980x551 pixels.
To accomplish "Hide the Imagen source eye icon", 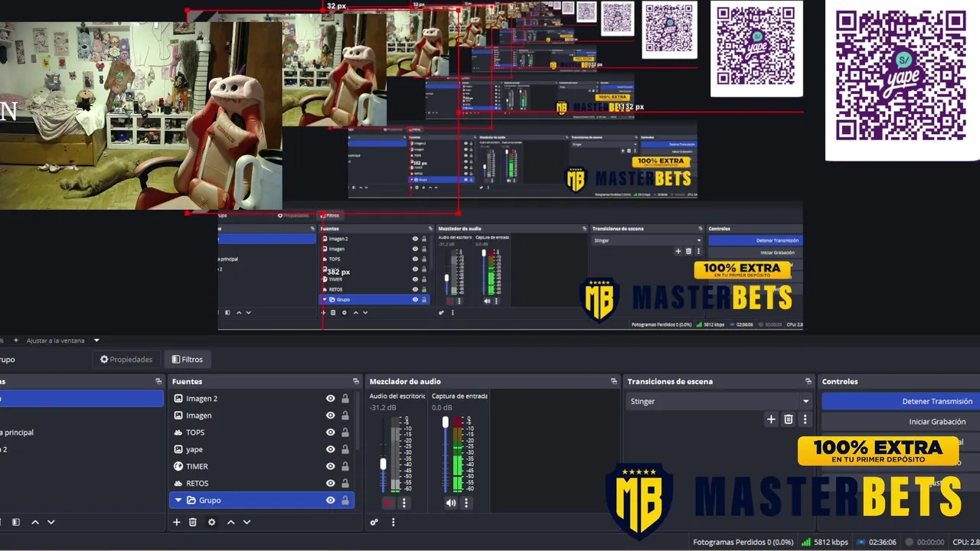I will tap(331, 416).
